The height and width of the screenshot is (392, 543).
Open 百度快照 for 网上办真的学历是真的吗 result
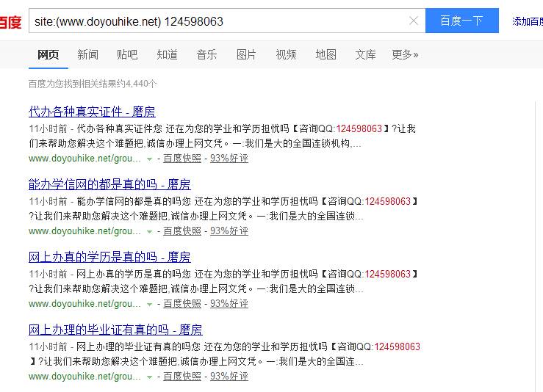[x=182, y=304]
